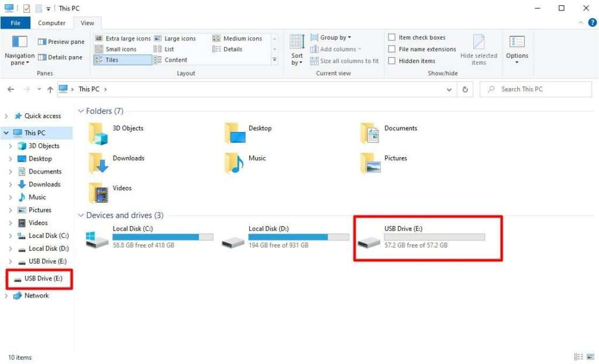Viewport: 599px width, 364px height.
Task: Select Downloads in the sidebar
Action: [44, 184]
